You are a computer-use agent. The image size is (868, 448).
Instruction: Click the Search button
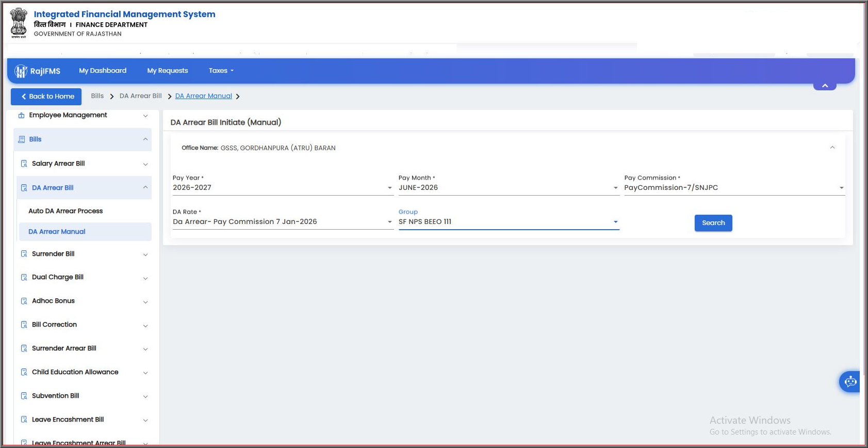click(713, 223)
